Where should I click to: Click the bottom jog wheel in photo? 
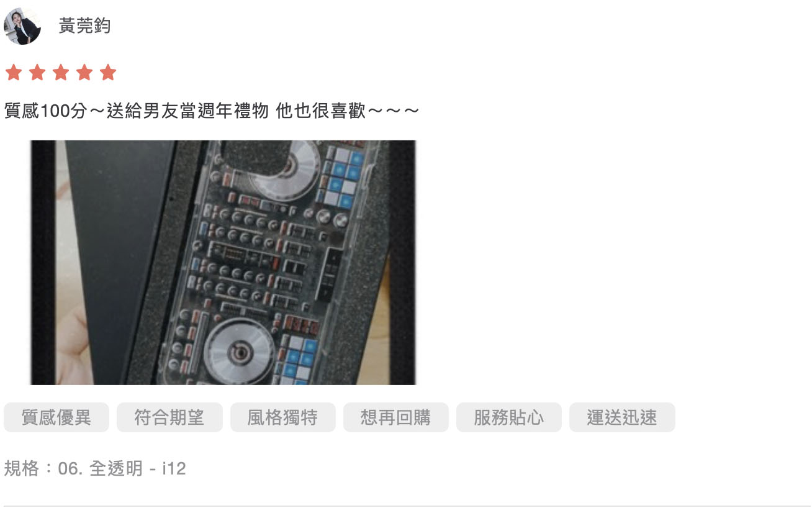(239, 352)
